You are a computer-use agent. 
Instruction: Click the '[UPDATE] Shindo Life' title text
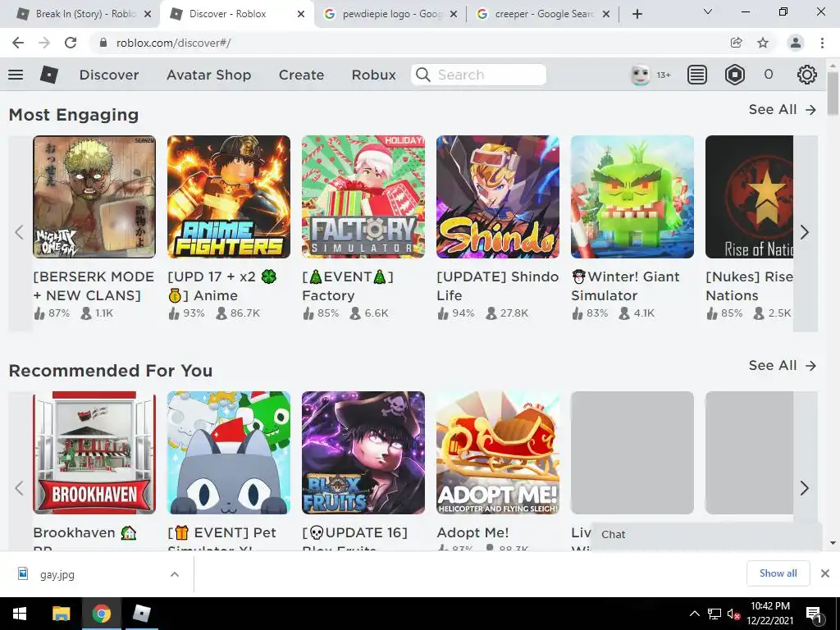point(498,286)
